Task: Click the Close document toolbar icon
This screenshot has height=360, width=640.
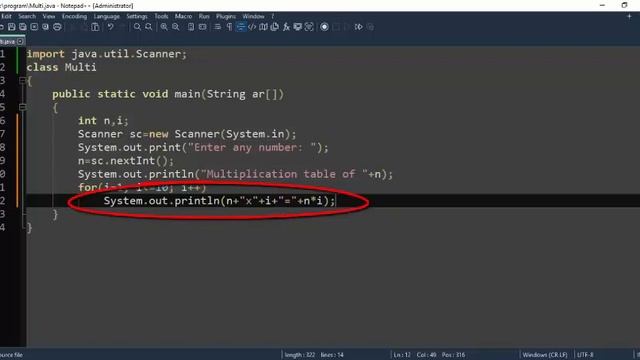Action: point(34,27)
